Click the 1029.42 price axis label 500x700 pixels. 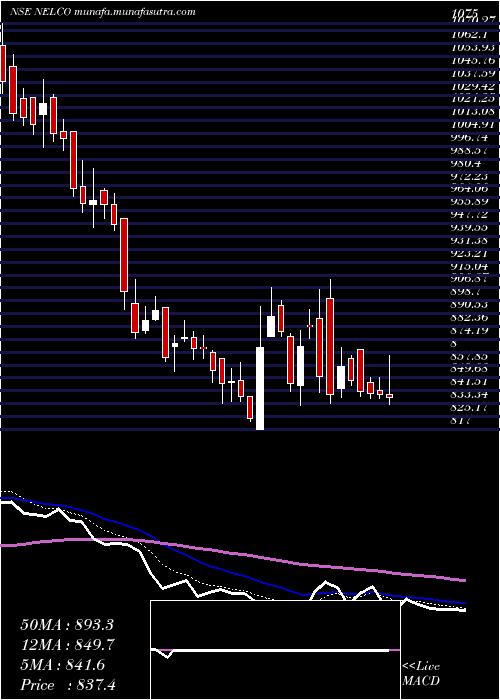click(x=473, y=86)
